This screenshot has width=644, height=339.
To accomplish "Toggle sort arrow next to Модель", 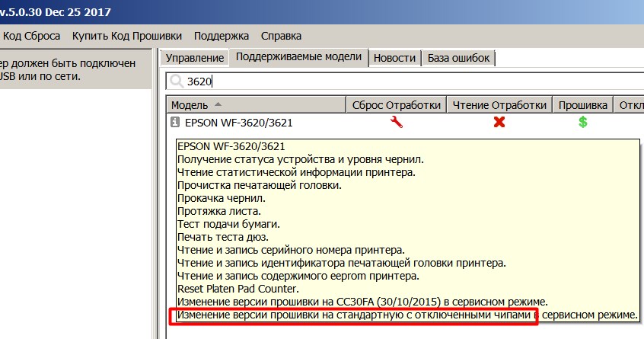I will click(x=218, y=104).
